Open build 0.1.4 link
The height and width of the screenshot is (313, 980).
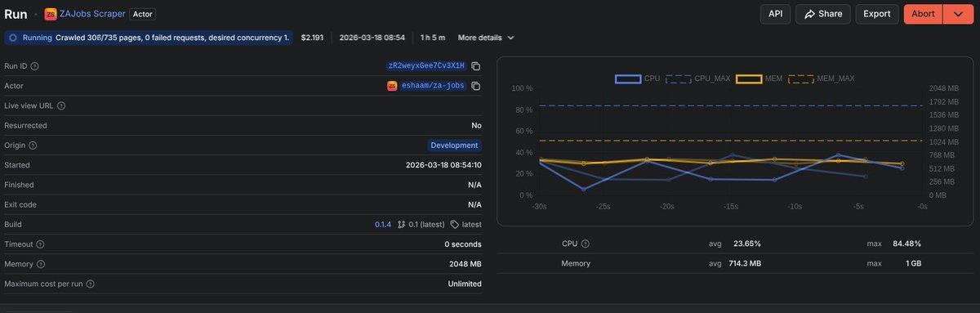pyautogui.click(x=383, y=224)
